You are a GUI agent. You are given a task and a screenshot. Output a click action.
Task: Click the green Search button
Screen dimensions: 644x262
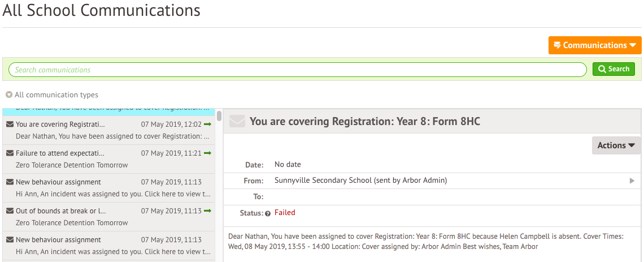[x=613, y=69]
